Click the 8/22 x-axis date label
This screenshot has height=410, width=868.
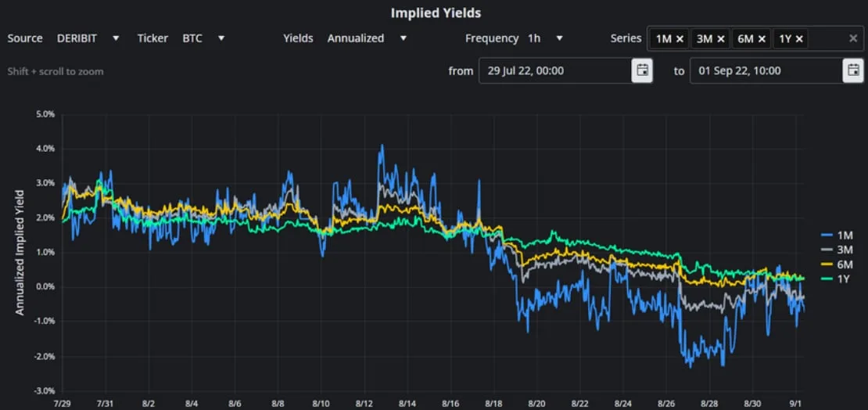pyautogui.click(x=579, y=403)
